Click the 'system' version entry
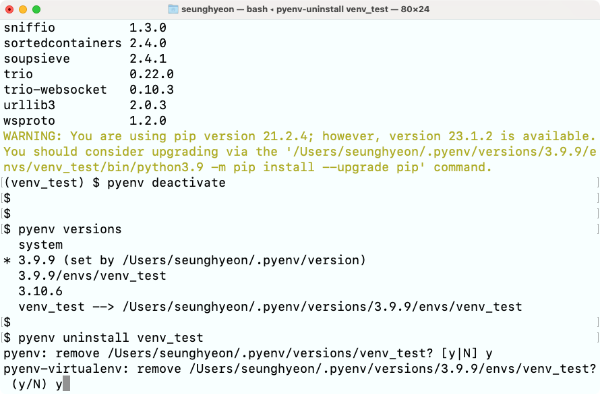600x394 pixels. point(41,245)
